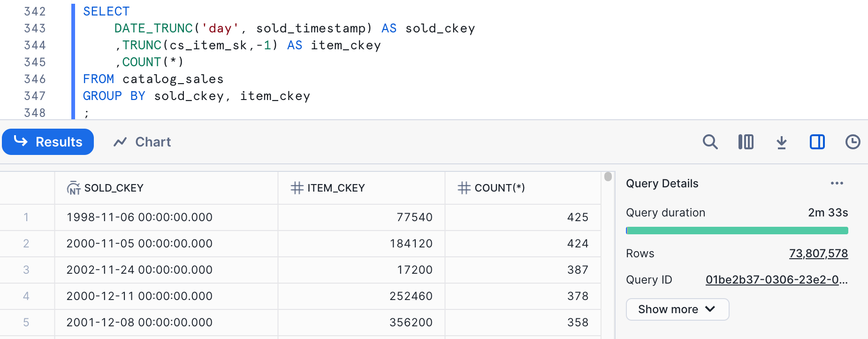This screenshot has width=868, height=339.
Task: Sort by the SOLD_CKEY column header
Action: click(114, 188)
